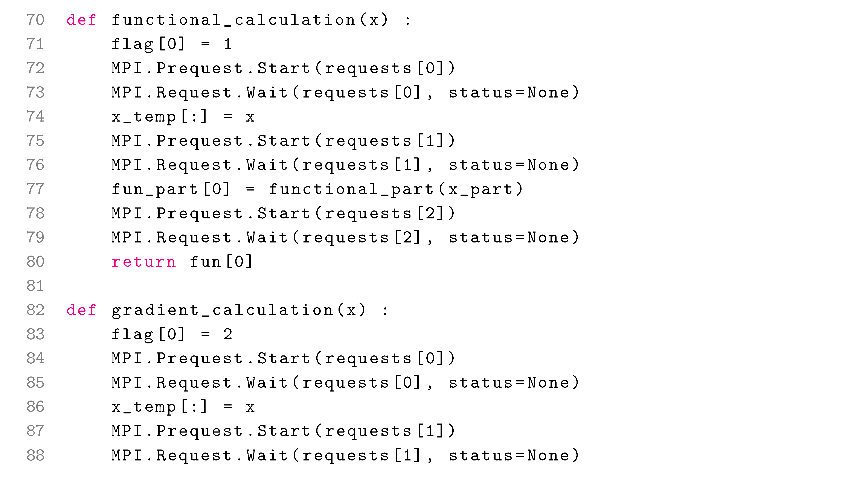Click line number 86 in the gutter
868x477 pixels.
pos(35,407)
